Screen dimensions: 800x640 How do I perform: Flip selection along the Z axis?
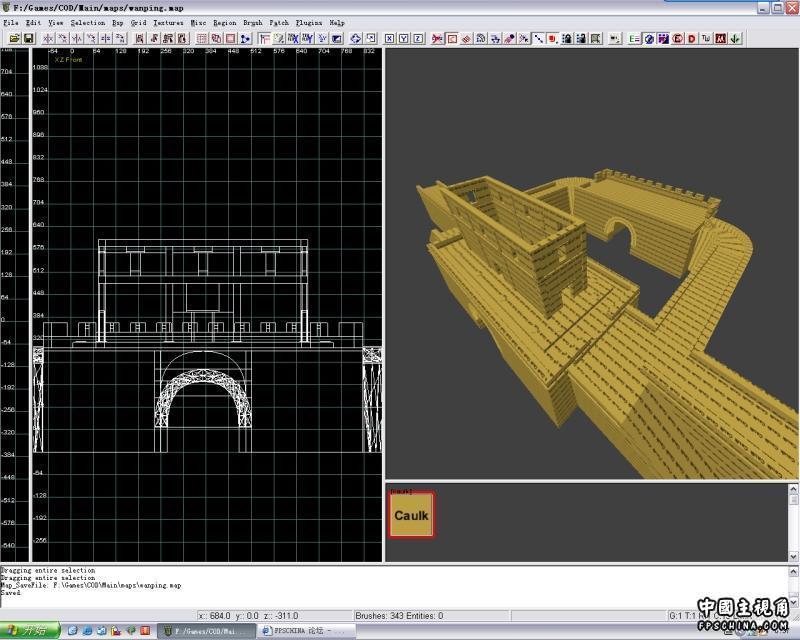106,38
